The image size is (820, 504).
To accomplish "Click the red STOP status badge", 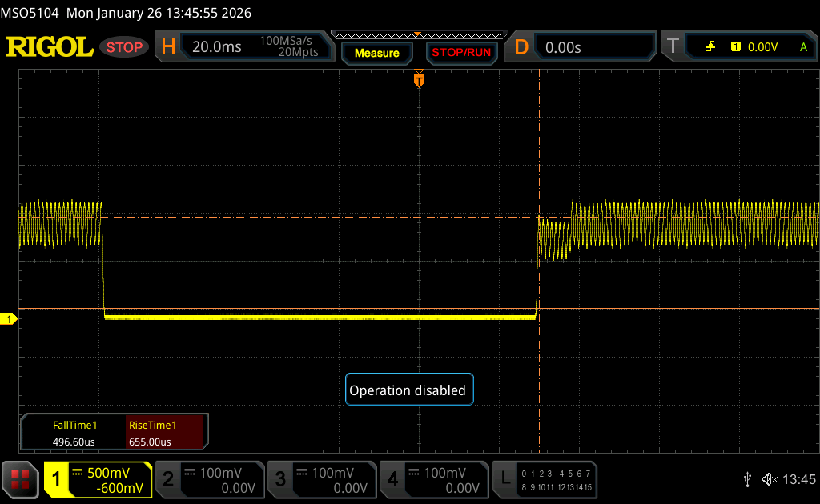I will [x=125, y=47].
